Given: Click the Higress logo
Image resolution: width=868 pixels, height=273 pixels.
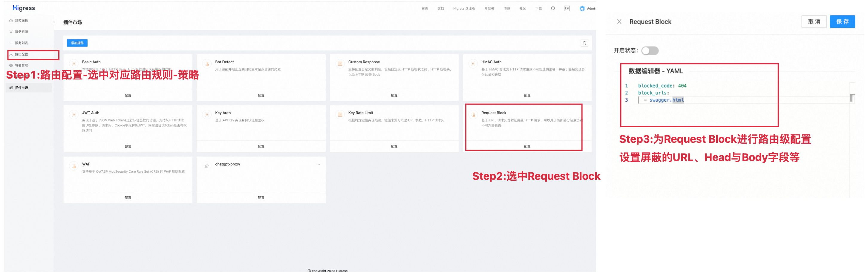Looking at the screenshot, I should click(24, 8).
